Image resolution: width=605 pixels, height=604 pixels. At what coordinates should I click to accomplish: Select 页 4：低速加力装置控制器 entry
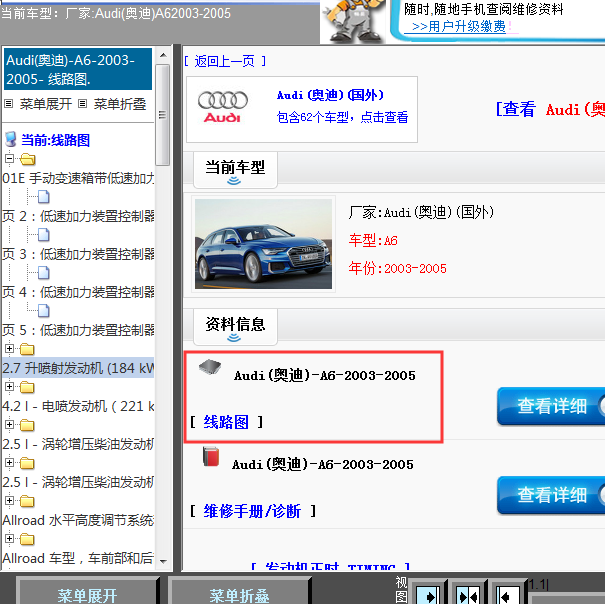tap(78, 292)
